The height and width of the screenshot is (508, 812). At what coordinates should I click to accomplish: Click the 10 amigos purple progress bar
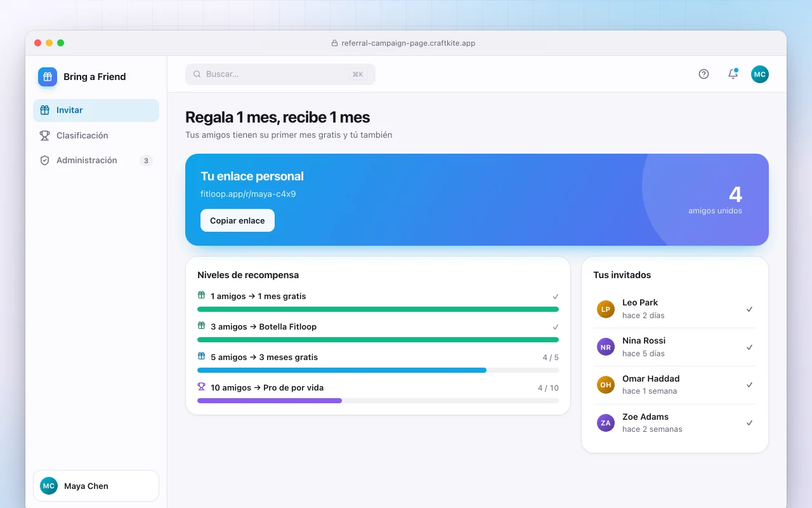pos(378,401)
